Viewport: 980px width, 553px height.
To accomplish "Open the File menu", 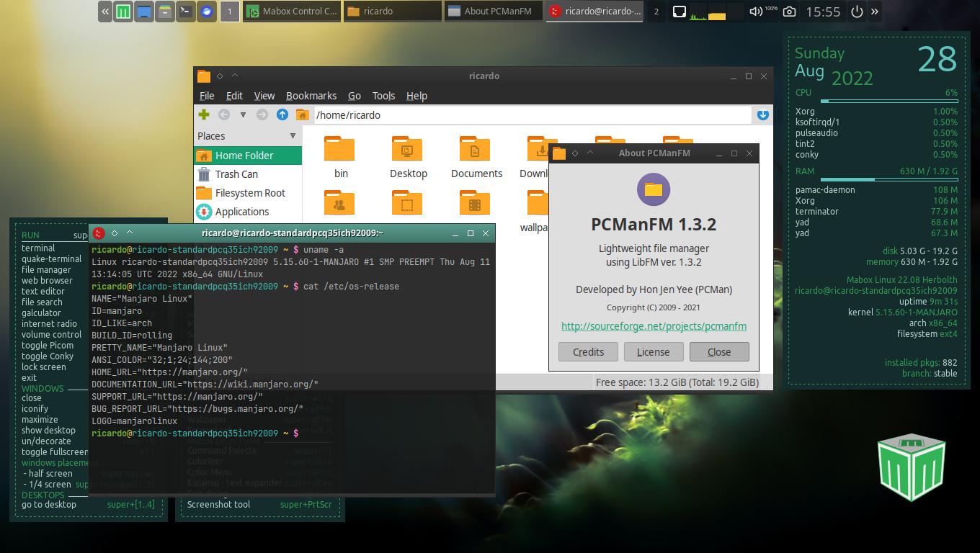I will click(x=207, y=96).
